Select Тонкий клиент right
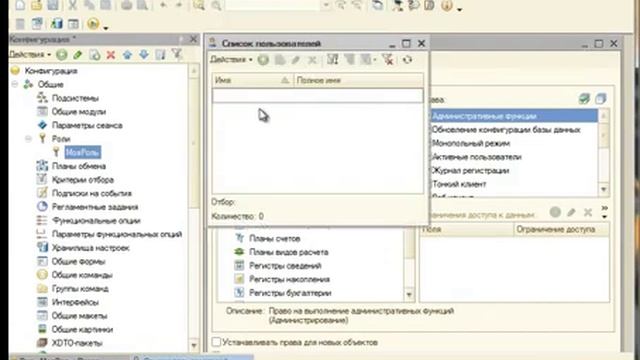 pyautogui.click(x=459, y=184)
